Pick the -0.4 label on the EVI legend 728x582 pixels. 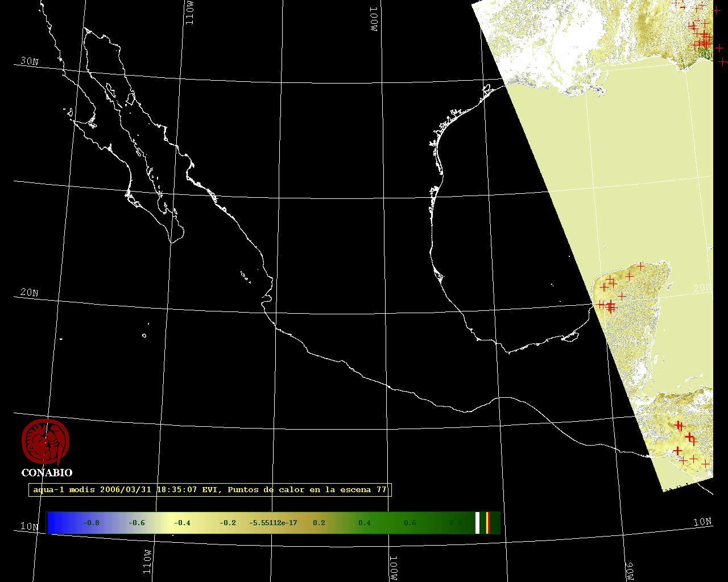coord(182,523)
